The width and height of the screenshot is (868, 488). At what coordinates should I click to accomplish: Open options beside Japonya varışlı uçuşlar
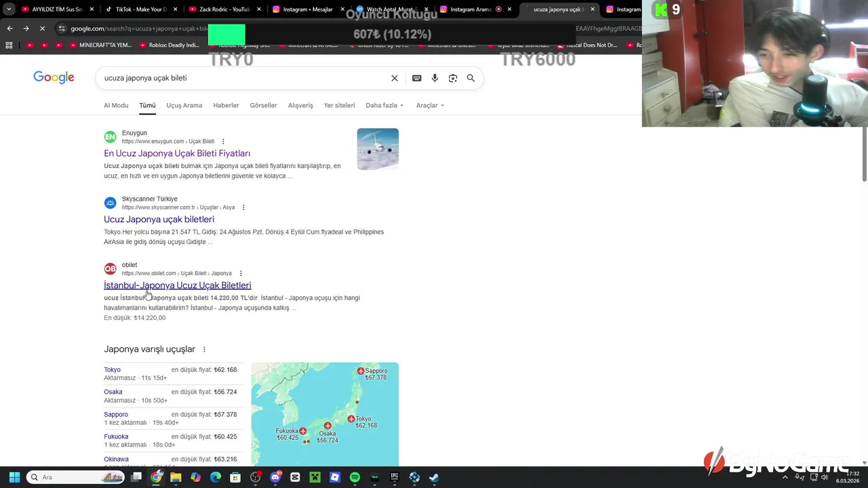204,350
